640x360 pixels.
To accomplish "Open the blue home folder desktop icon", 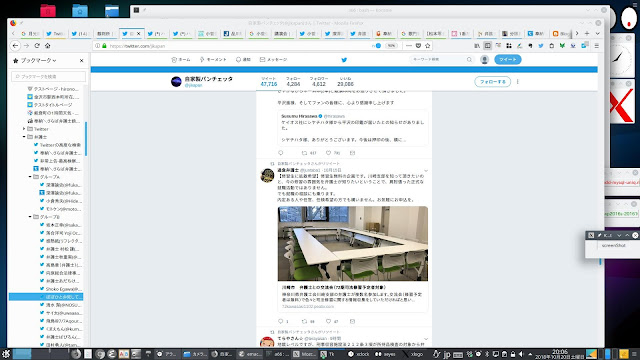I will pos(80,10).
